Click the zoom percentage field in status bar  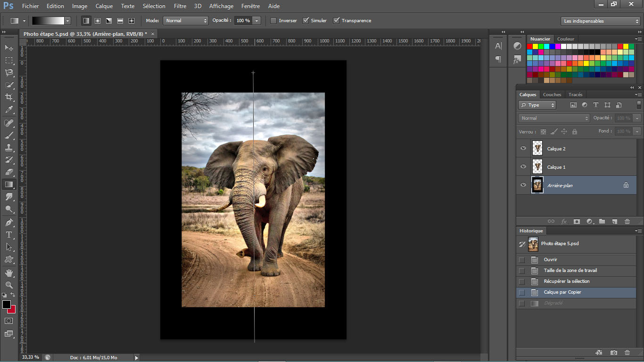point(31,358)
